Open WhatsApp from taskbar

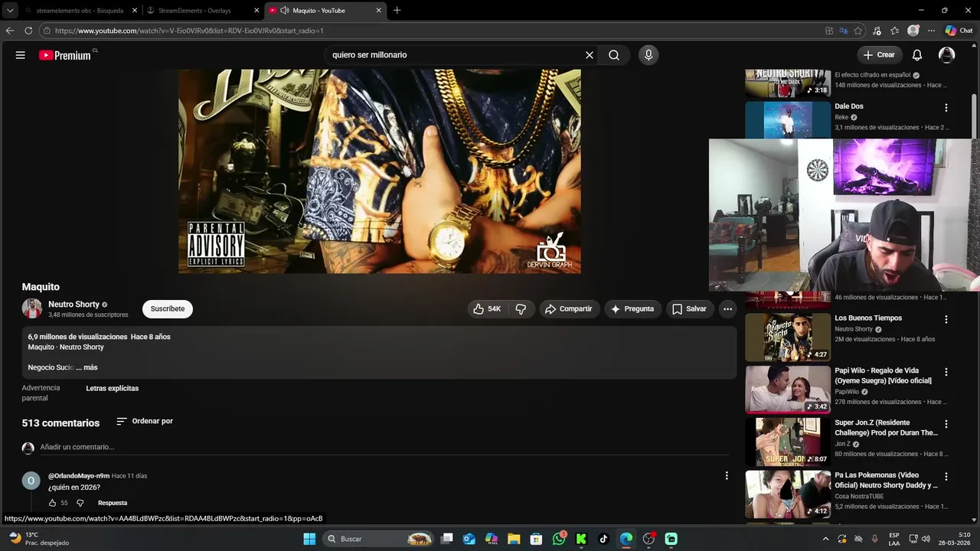tap(559, 539)
